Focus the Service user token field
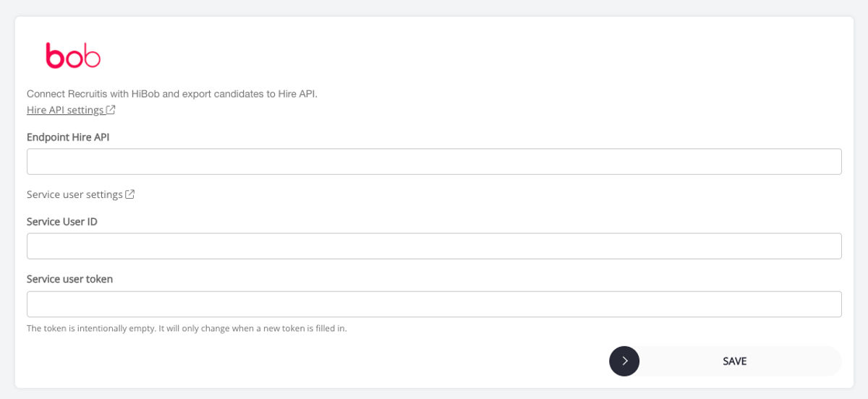Screen dimensions: 868x399 coord(434,304)
